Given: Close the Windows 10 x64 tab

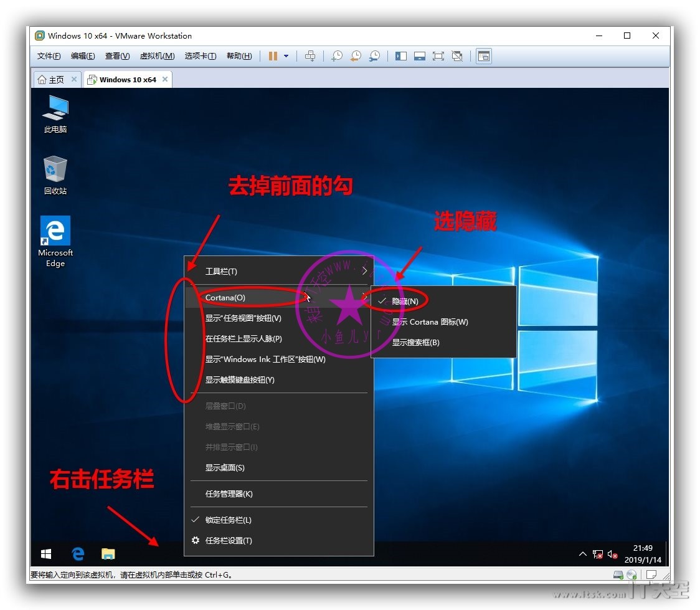Looking at the screenshot, I should (x=165, y=79).
